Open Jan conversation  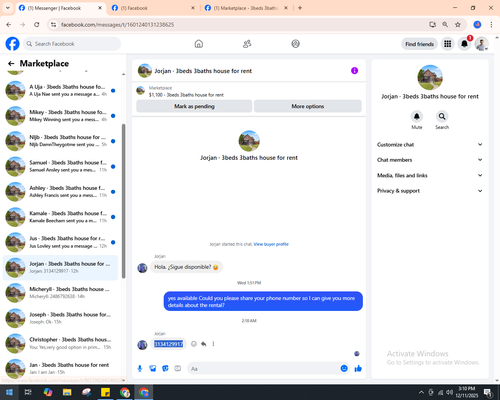(x=60, y=369)
